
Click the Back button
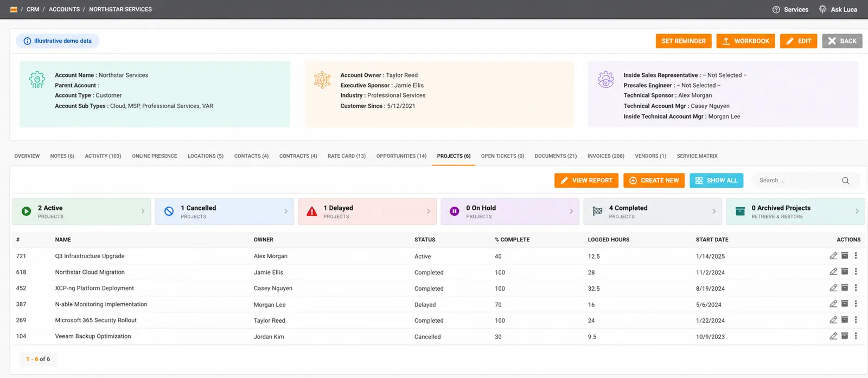pyautogui.click(x=842, y=41)
